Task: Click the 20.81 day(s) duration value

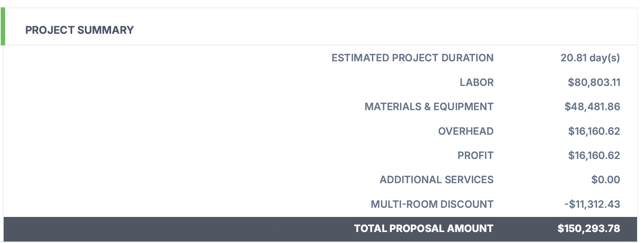Action: coord(590,58)
